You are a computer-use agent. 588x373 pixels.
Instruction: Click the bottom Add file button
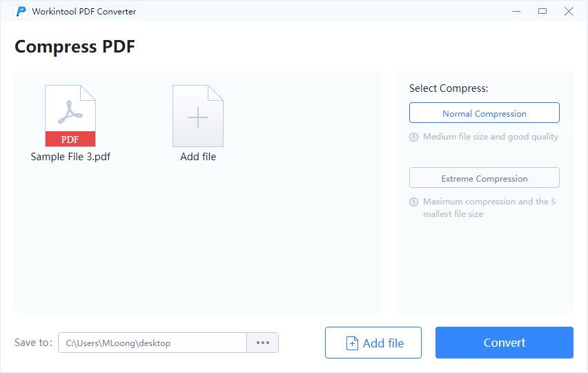pyautogui.click(x=373, y=343)
